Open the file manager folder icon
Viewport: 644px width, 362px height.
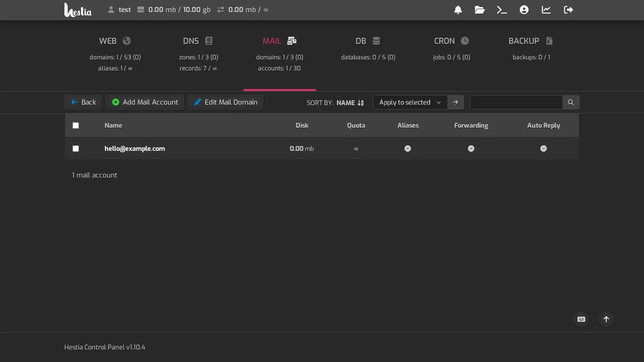point(479,10)
